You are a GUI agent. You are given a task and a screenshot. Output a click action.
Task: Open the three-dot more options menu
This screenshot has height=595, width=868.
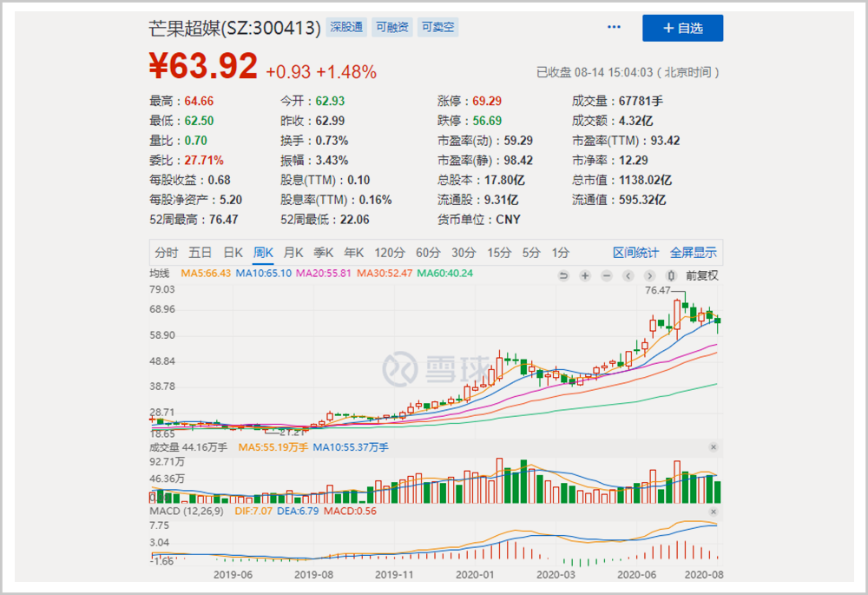point(614,27)
